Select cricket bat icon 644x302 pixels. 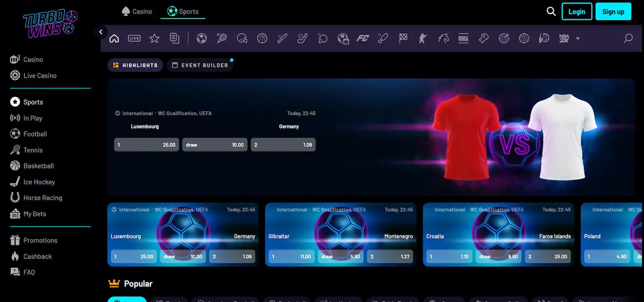pos(383,38)
